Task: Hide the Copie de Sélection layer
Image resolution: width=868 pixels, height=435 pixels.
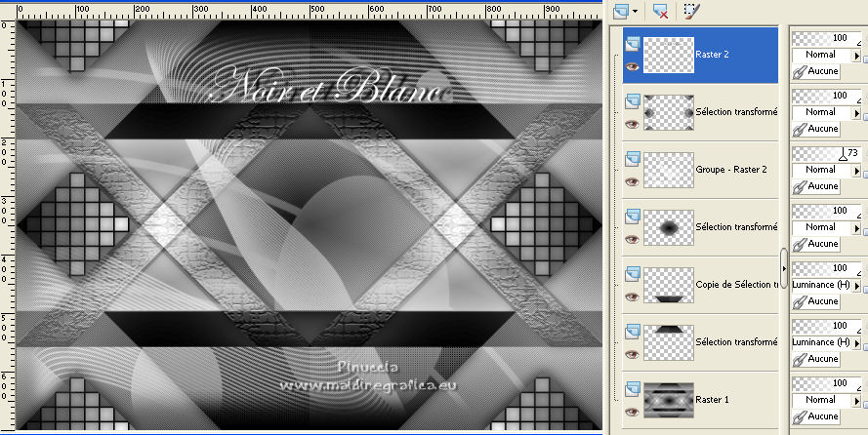Action: point(632,297)
